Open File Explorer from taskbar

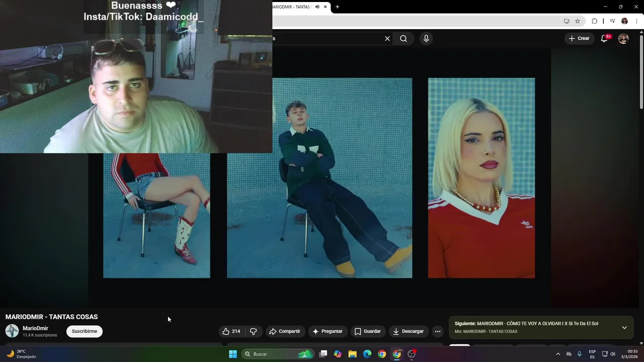click(x=352, y=354)
